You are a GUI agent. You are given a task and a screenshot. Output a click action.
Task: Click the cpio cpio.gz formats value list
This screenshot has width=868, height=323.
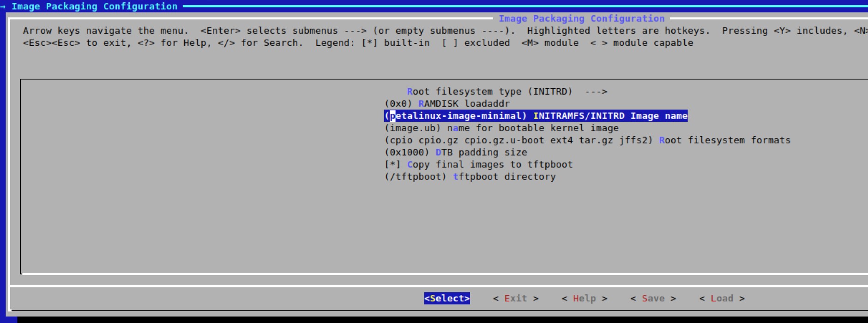pyautogui.click(x=518, y=140)
